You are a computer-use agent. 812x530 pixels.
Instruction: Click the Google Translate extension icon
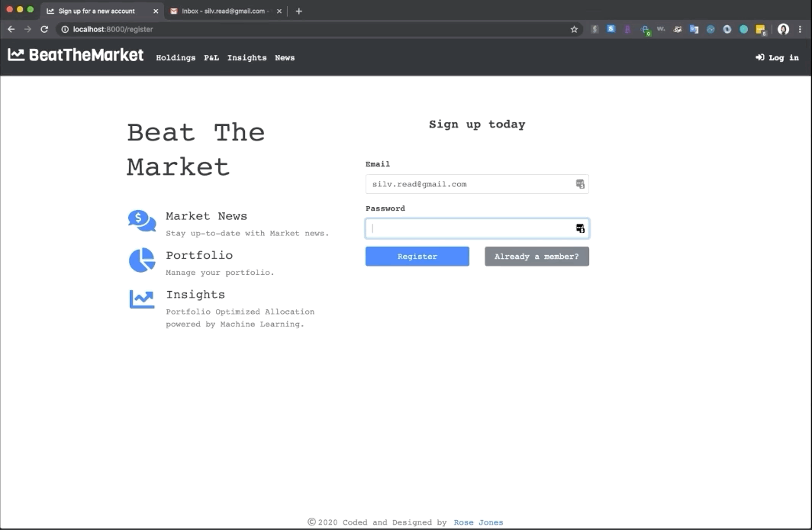coord(694,30)
